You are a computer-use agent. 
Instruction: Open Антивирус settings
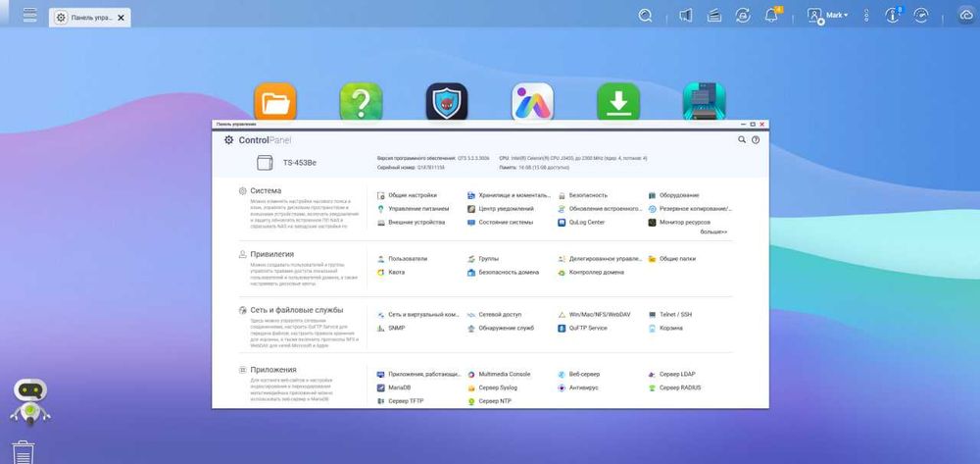click(x=578, y=387)
